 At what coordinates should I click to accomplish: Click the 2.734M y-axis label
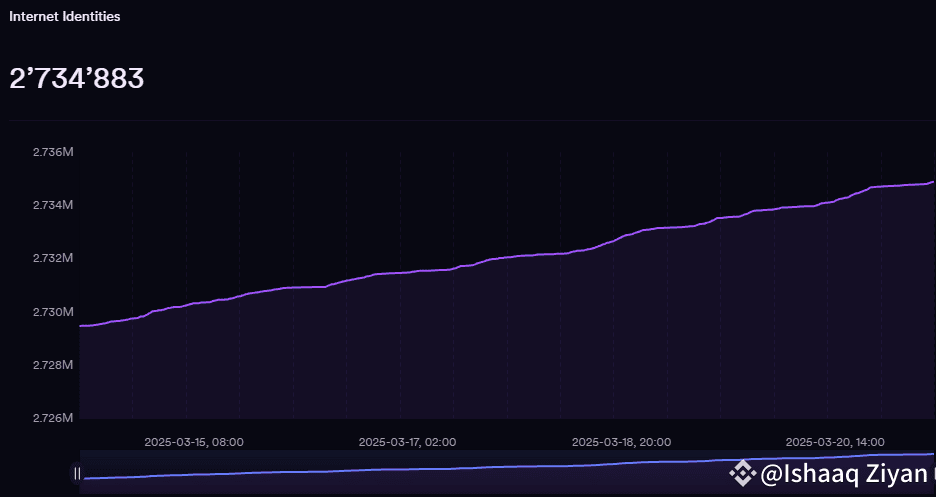click(53, 205)
